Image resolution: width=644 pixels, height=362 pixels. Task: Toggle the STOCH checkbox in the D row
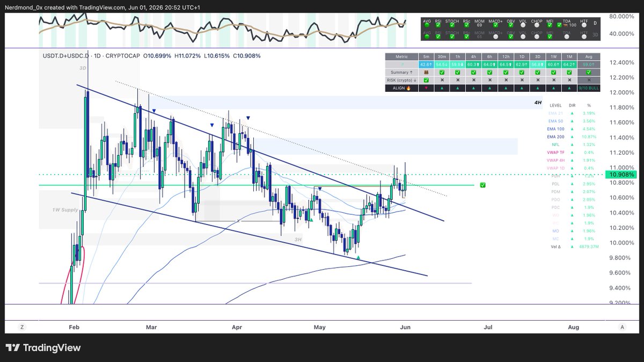point(452,25)
